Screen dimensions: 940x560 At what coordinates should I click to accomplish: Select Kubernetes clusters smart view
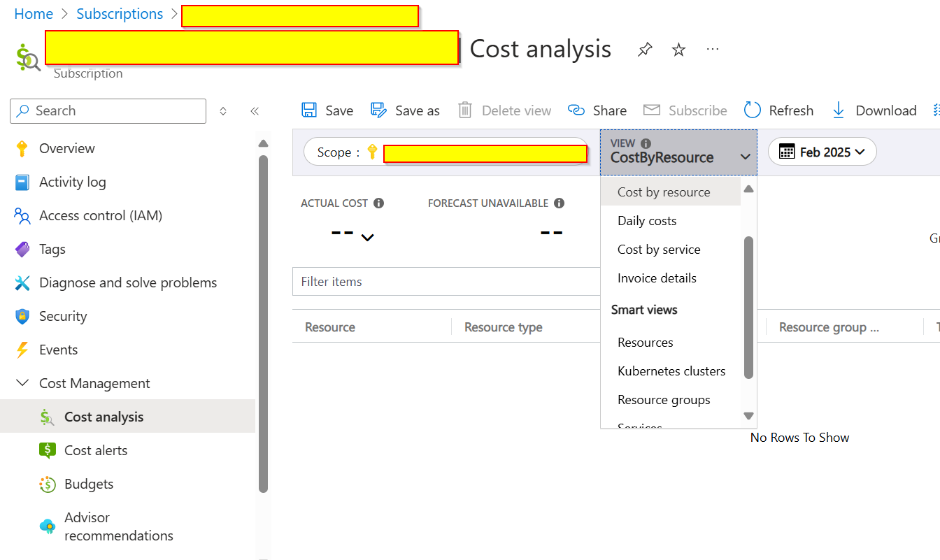[x=671, y=371]
